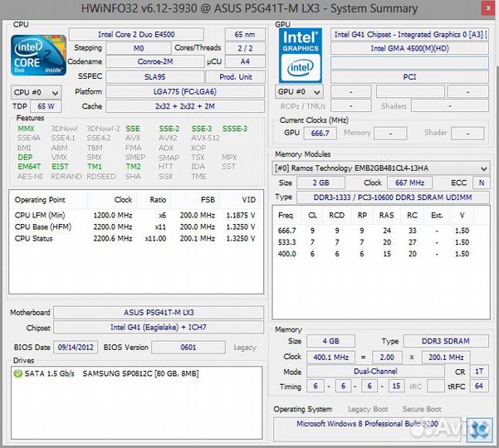Click the Conroe-2M codename field
This screenshot has height=448, width=499.
click(155, 61)
